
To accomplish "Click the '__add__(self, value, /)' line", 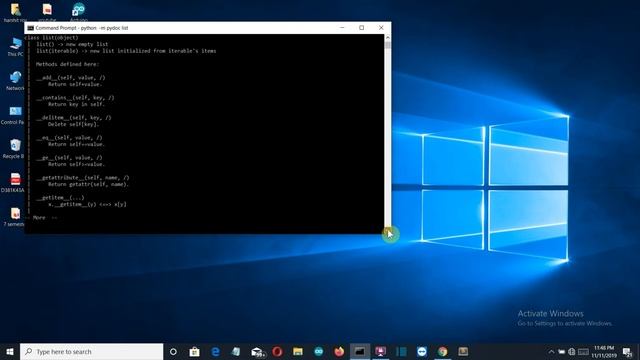I will click(x=71, y=78).
